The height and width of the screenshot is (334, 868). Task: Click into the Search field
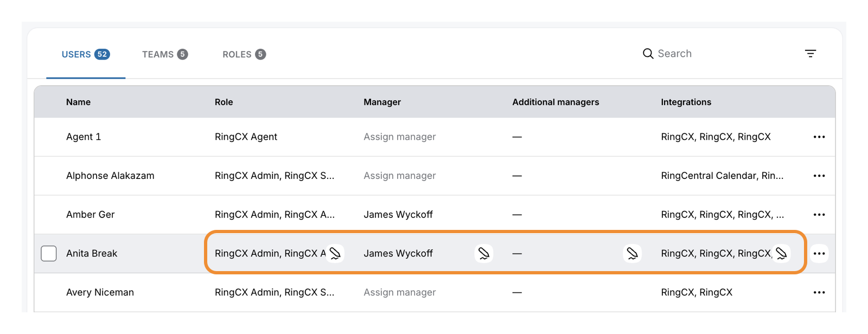pyautogui.click(x=705, y=54)
